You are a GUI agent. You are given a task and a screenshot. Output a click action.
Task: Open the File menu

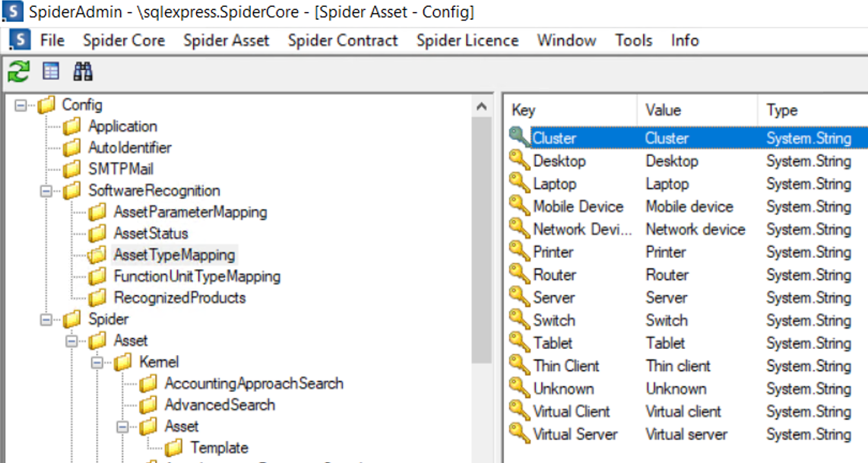coord(52,40)
